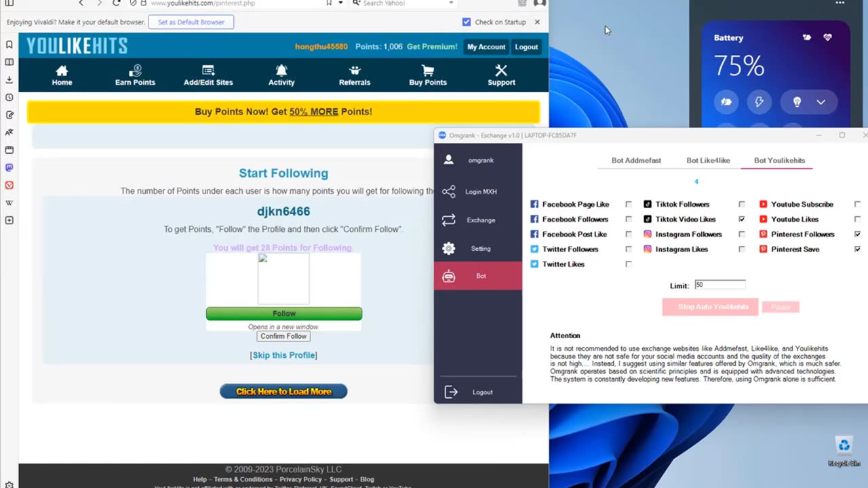The width and height of the screenshot is (868, 488).
Task: Click Buy Points Now yellow banner
Action: click(283, 112)
